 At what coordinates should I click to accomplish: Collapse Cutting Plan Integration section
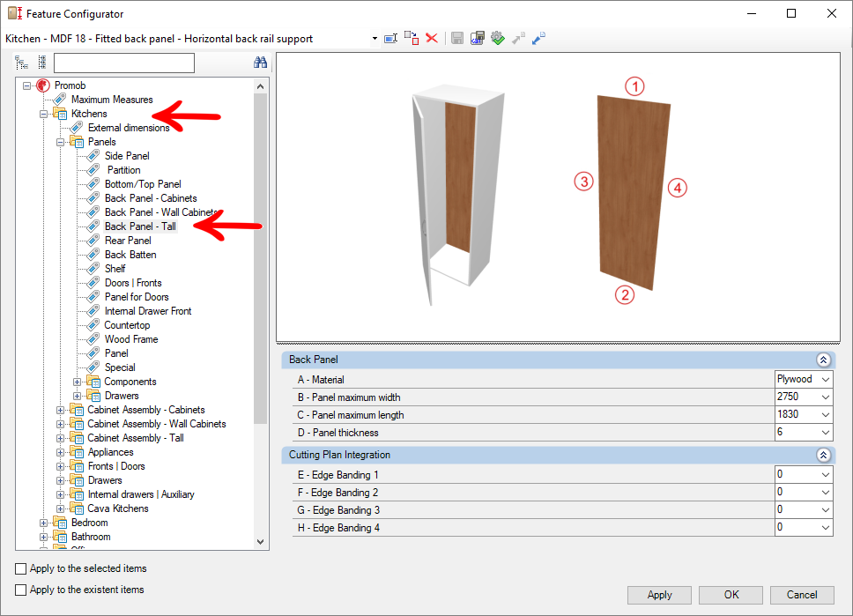pyautogui.click(x=823, y=455)
